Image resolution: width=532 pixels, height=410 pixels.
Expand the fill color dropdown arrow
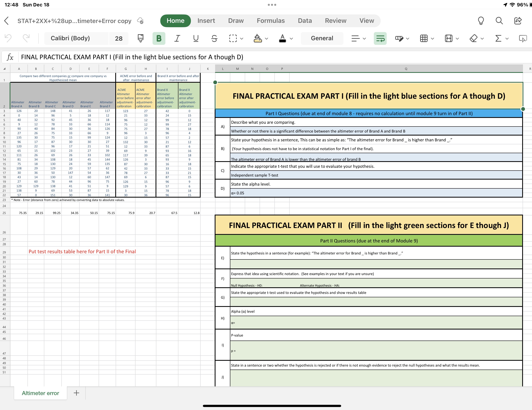(267, 38)
